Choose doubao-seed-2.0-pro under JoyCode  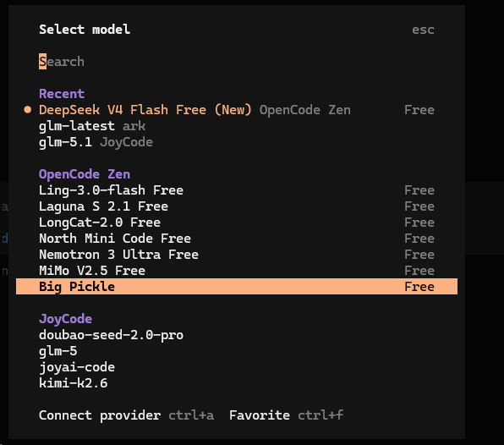[237, 335]
